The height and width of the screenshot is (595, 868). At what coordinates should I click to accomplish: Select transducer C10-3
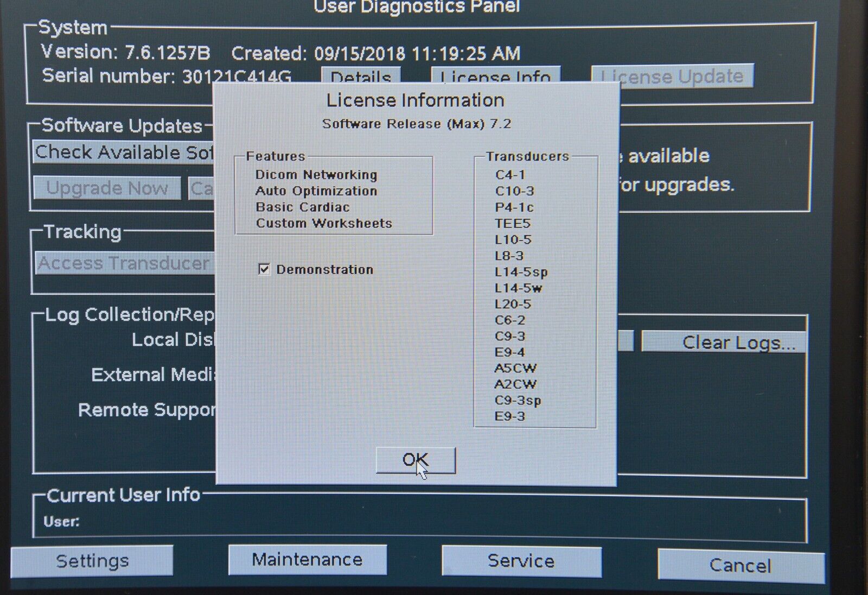click(514, 191)
